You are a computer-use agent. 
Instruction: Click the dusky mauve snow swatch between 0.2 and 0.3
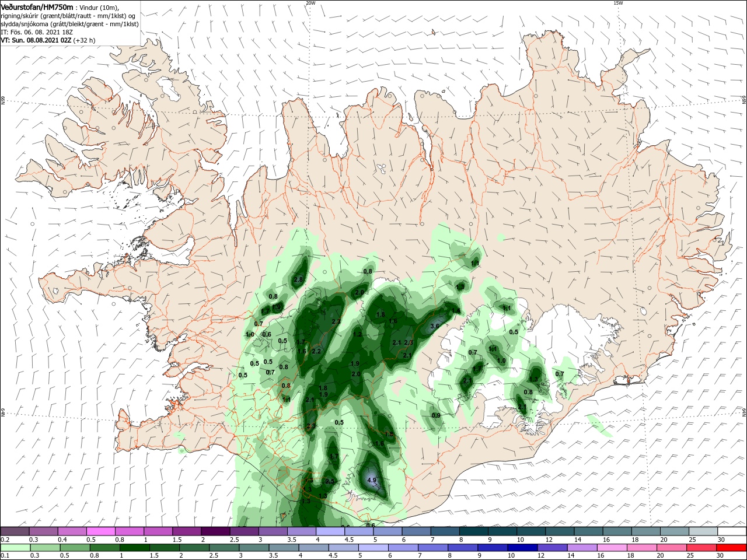point(15,531)
